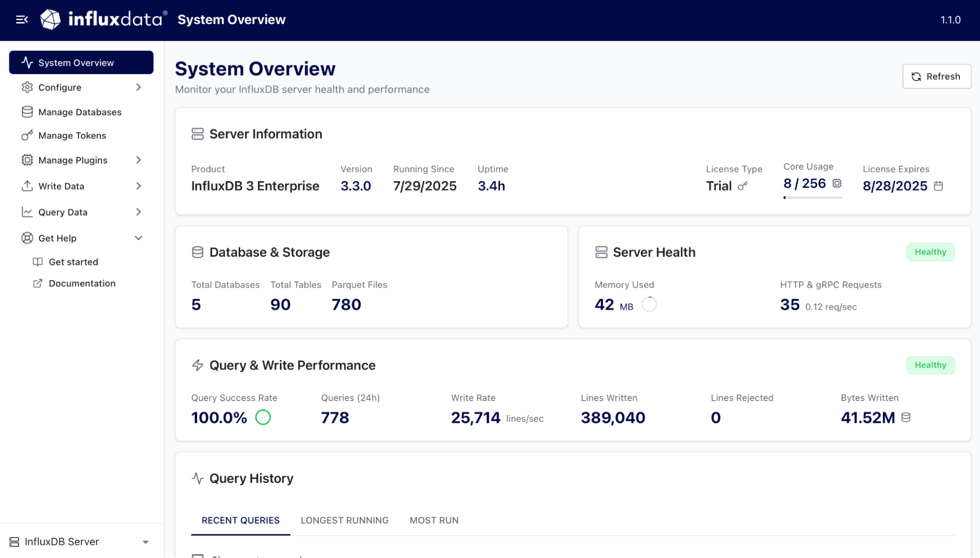
Task: Click the Parquet Files value 780
Action: [347, 305]
